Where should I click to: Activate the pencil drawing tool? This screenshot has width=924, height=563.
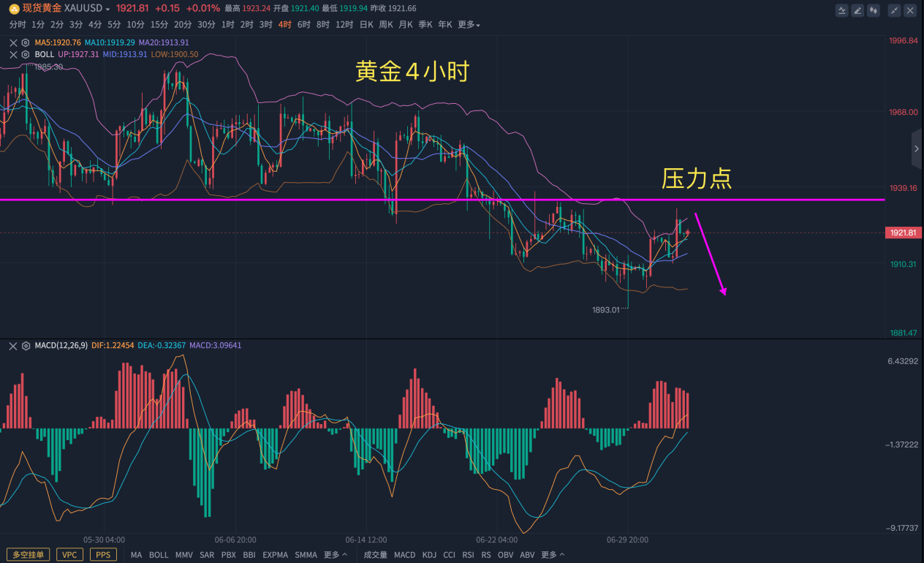857,10
